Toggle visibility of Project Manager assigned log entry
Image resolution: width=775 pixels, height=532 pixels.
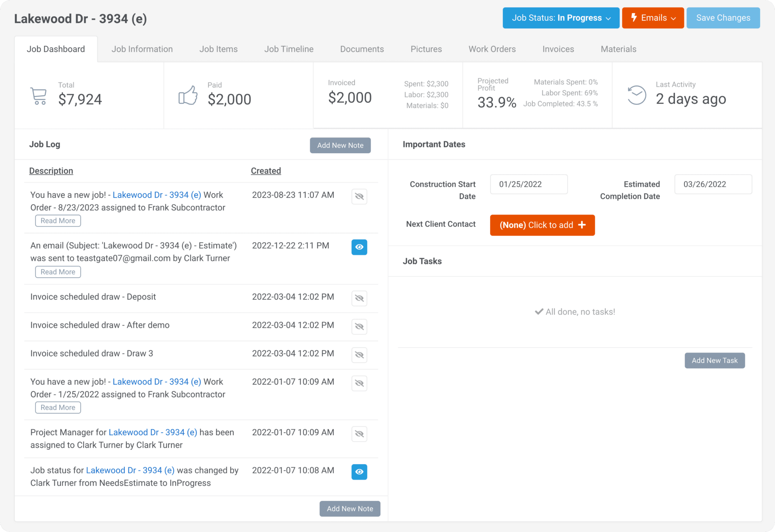(x=359, y=434)
